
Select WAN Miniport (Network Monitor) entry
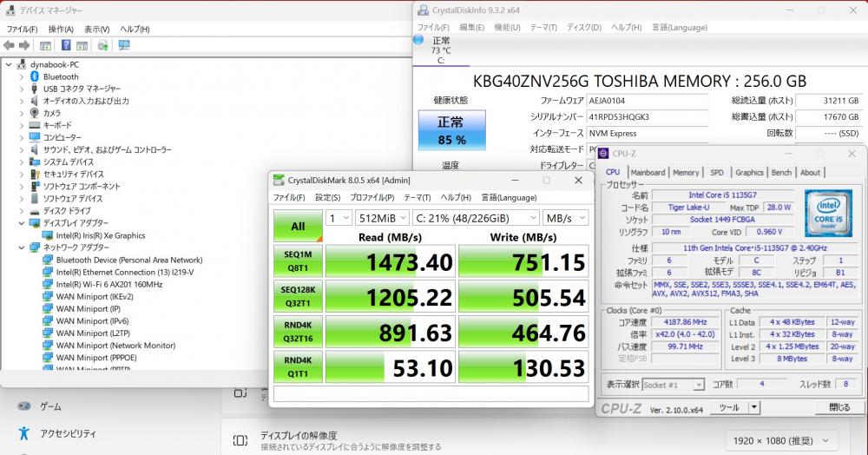(115, 345)
